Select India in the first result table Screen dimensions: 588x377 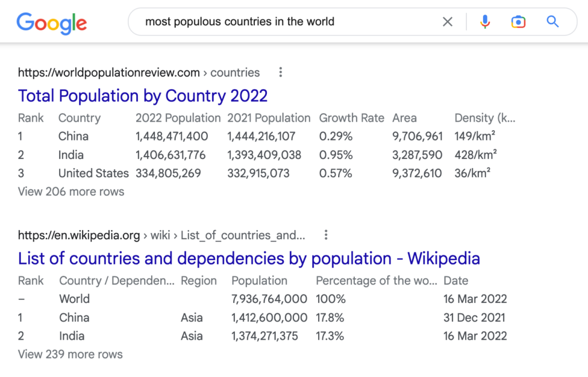tap(71, 155)
